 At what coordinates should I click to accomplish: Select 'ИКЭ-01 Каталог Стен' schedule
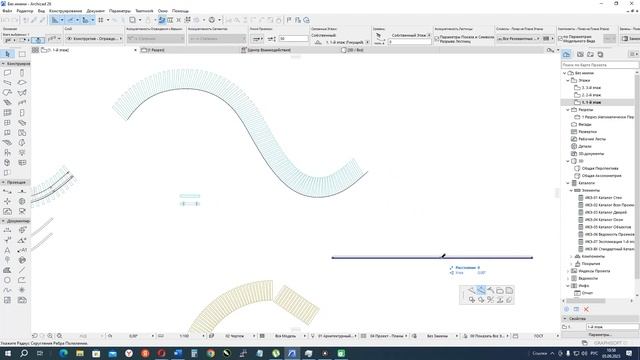tap(603, 198)
